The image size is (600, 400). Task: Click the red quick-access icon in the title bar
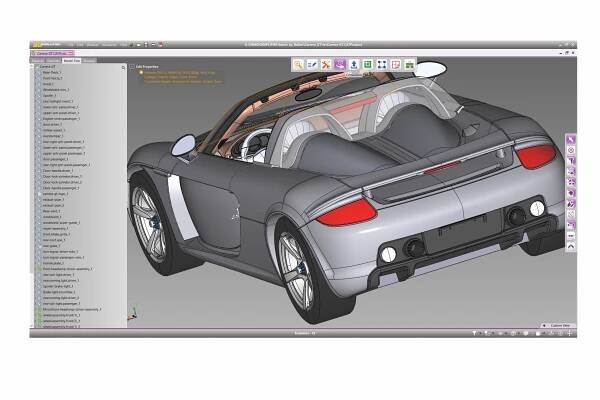tap(161, 45)
